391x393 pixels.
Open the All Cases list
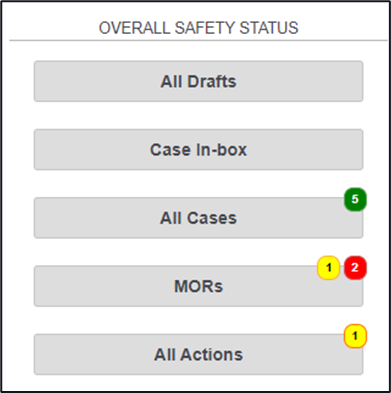tap(198, 218)
